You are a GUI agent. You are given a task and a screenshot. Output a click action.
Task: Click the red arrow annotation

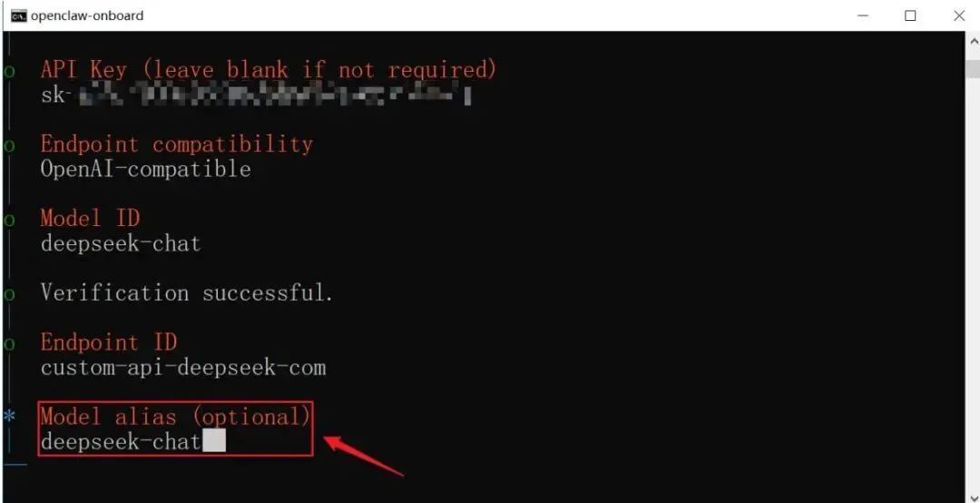[363, 456]
